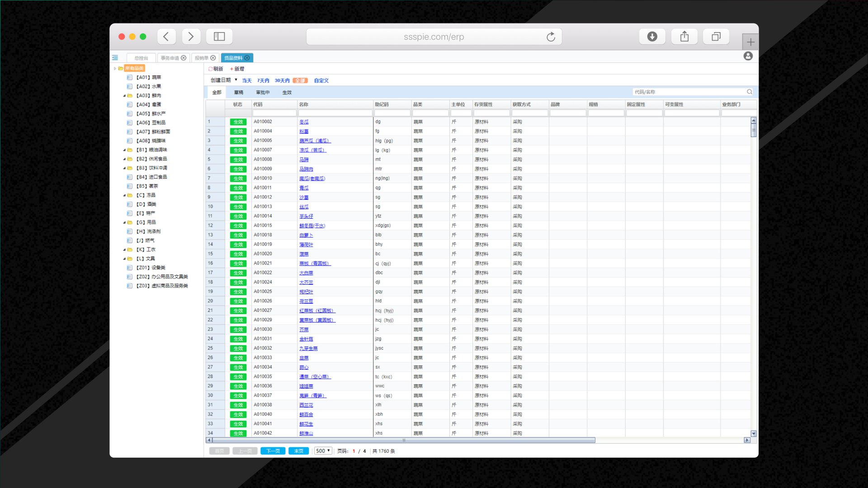Reload the page with the refresh icon

551,37
